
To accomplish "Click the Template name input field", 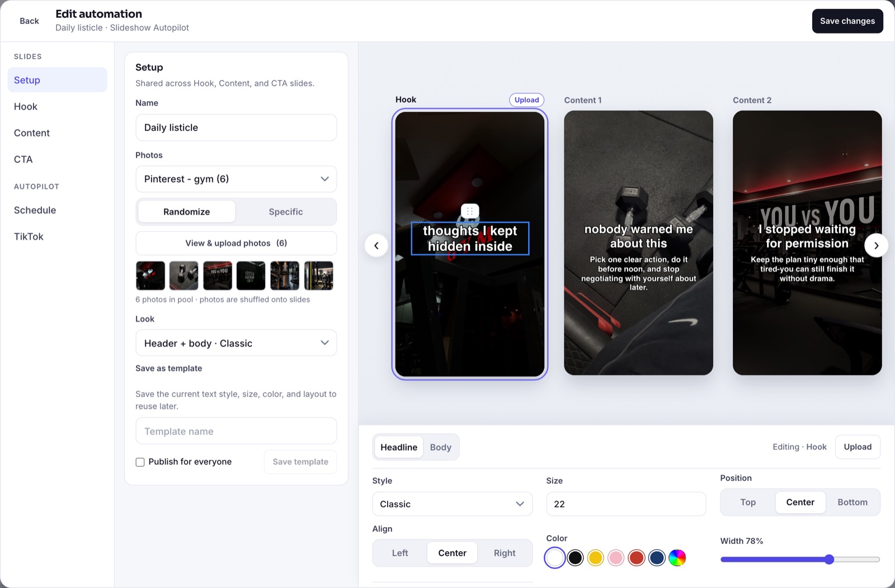I will 236,431.
